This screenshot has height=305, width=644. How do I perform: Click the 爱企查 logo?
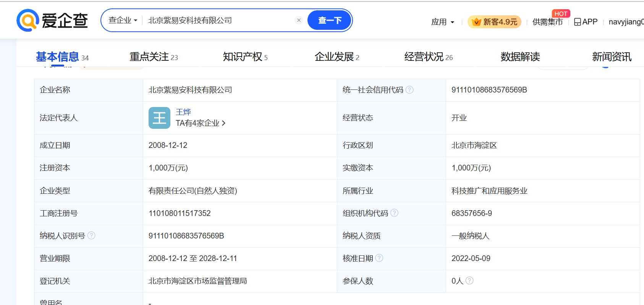[52, 20]
